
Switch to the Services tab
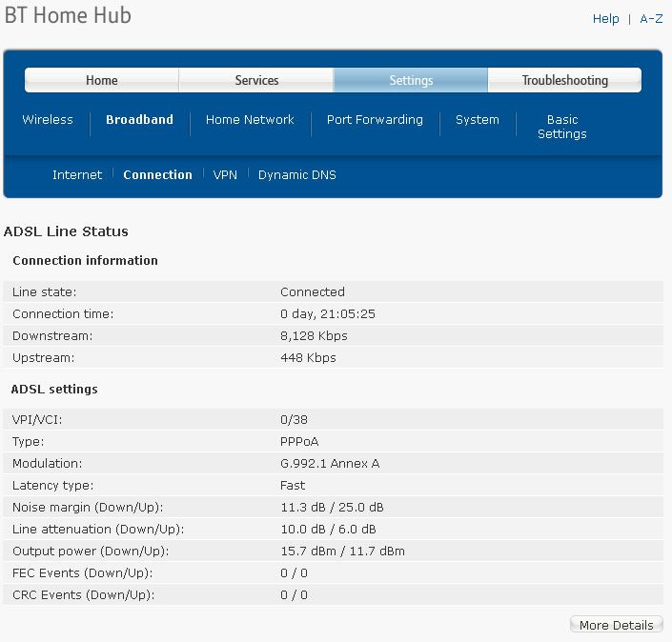256,80
